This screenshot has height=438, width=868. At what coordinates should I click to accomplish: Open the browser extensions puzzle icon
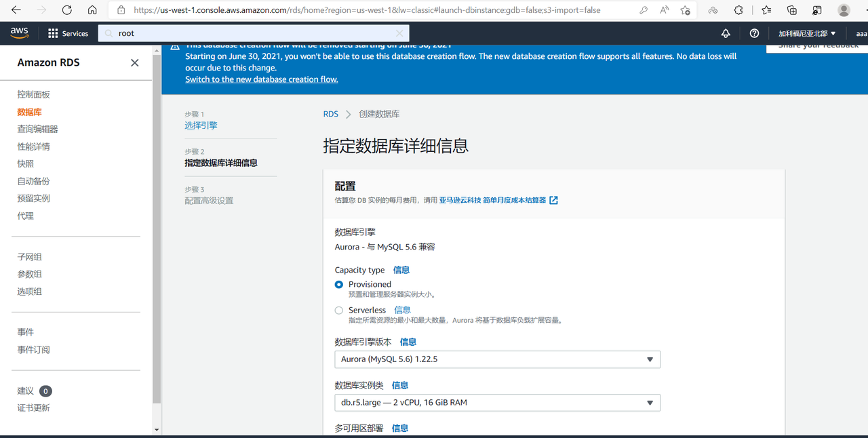(738, 10)
